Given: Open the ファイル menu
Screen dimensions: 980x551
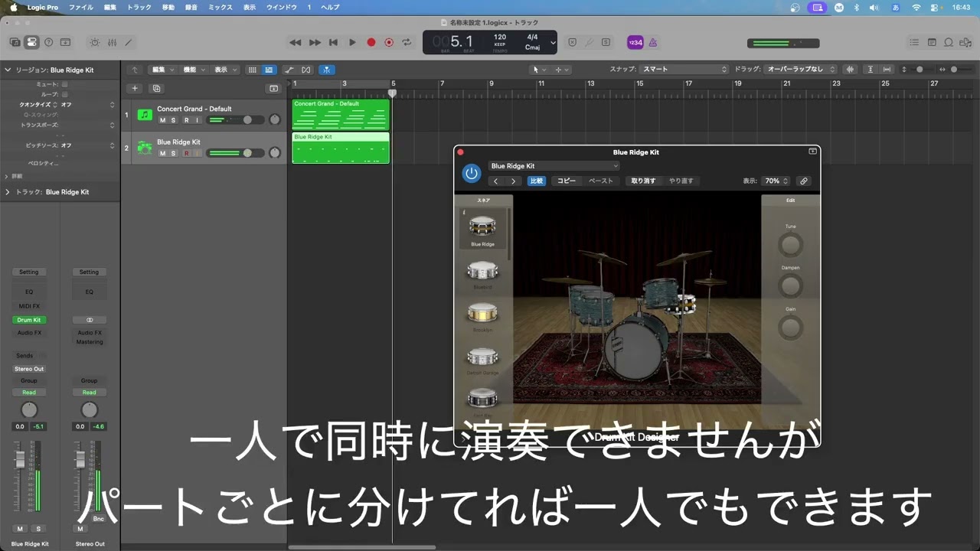Looking at the screenshot, I should (x=80, y=7).
